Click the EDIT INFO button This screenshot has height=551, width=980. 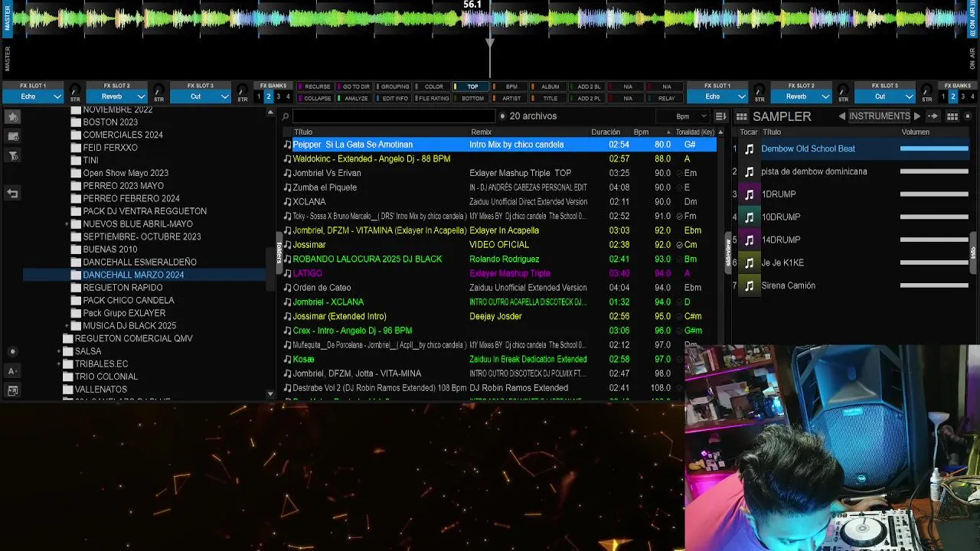(x=394, y=98)
